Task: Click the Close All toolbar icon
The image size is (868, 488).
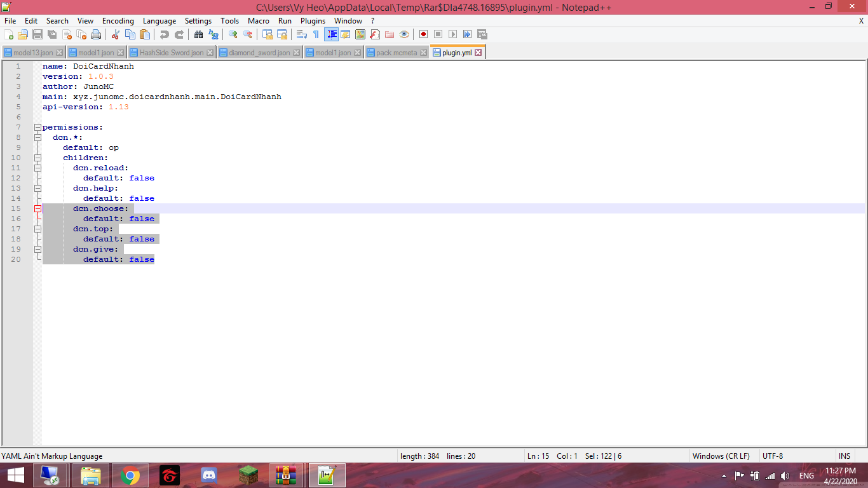Action: coord(81,34)
